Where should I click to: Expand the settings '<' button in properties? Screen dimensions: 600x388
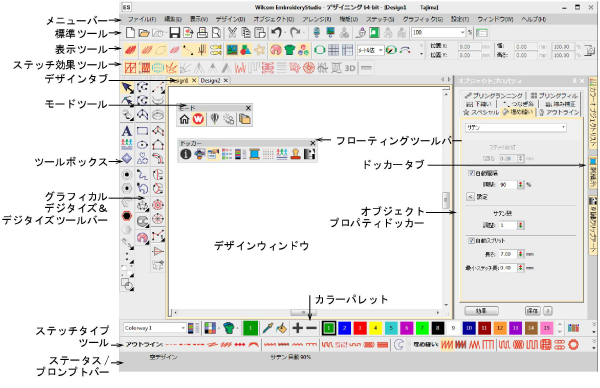[x=470, y=197]
